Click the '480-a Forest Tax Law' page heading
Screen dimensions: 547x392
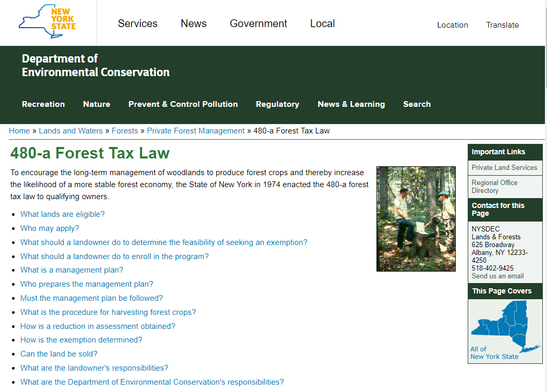pos(90,153)
